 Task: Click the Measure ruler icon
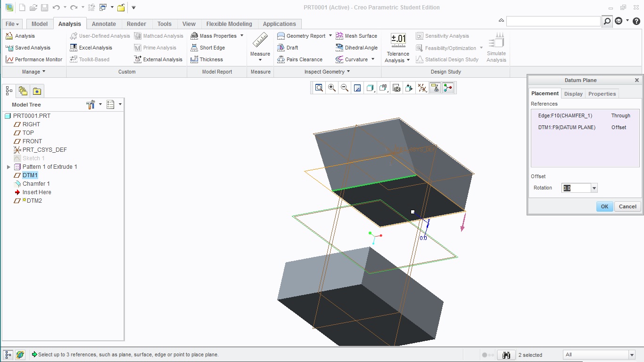tap(260, 41)
